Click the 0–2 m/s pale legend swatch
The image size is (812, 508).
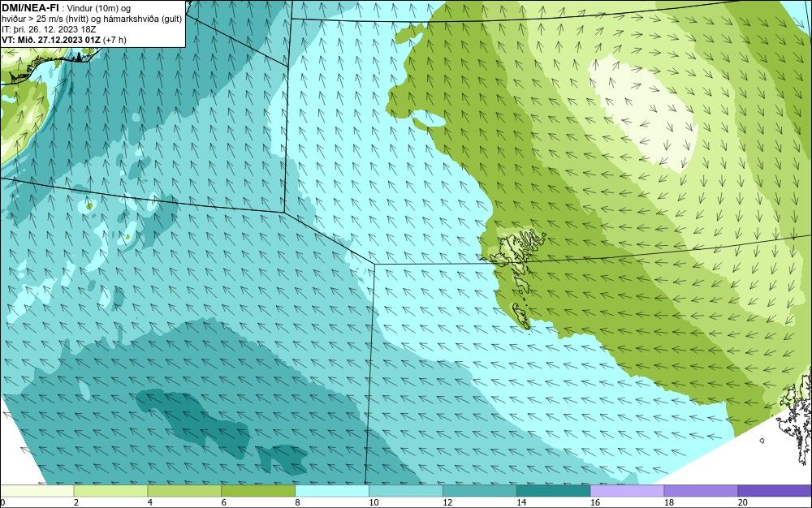coord(37,491)
